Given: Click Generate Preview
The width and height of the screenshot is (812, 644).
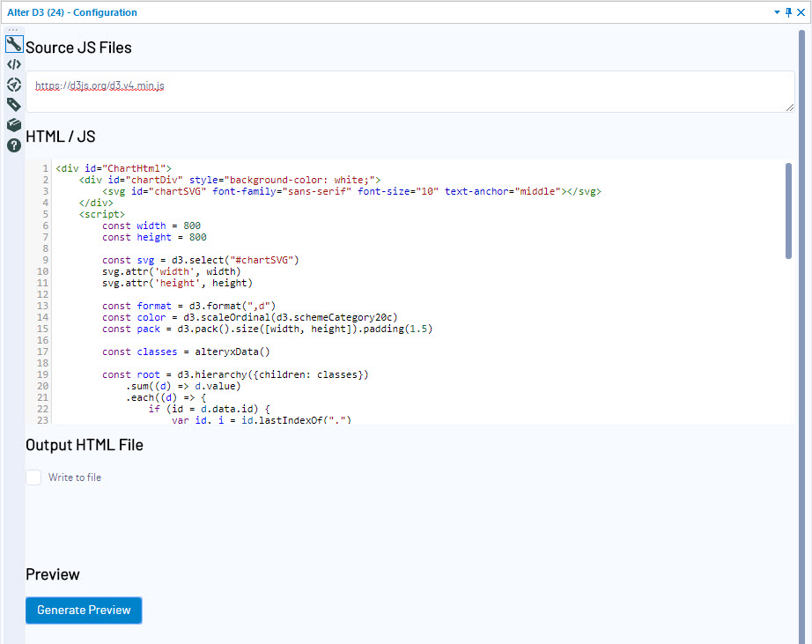Looking at the screenshot, I should 83,610.
